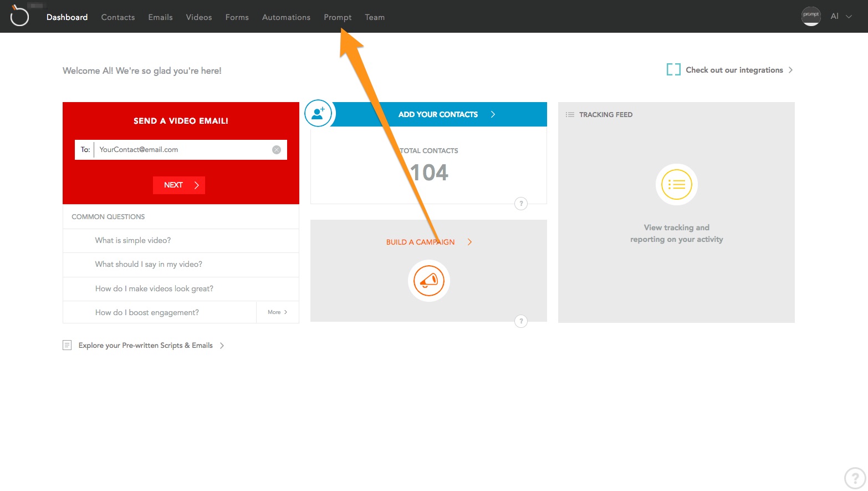
Task: Click chevron next to Add Your Contacts
Action: coord(493,114)
